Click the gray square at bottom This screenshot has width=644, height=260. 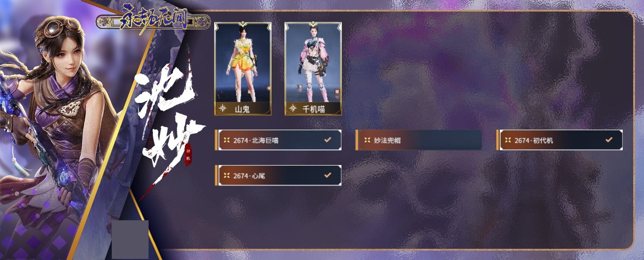point(130,240)
